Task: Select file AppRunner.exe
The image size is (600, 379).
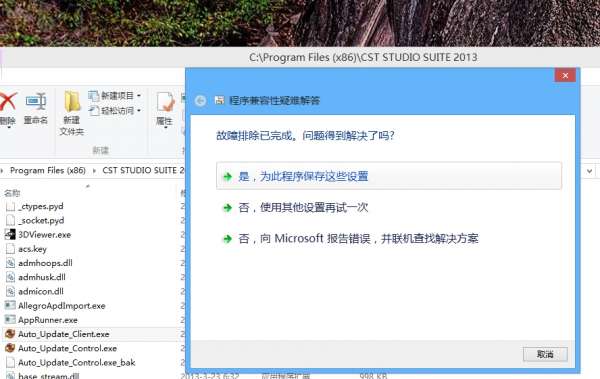Action: pyautogui.click(x=48, y=320)
